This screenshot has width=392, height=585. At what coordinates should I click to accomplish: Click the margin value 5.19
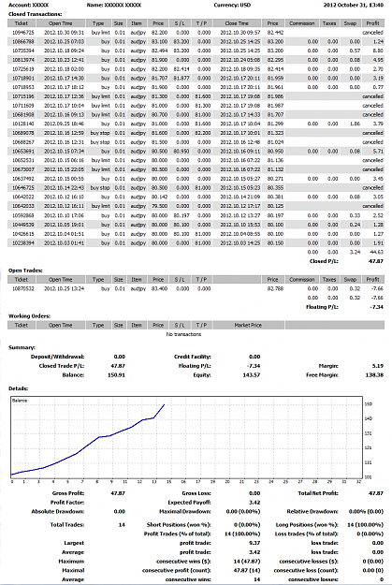coord(377,366)
